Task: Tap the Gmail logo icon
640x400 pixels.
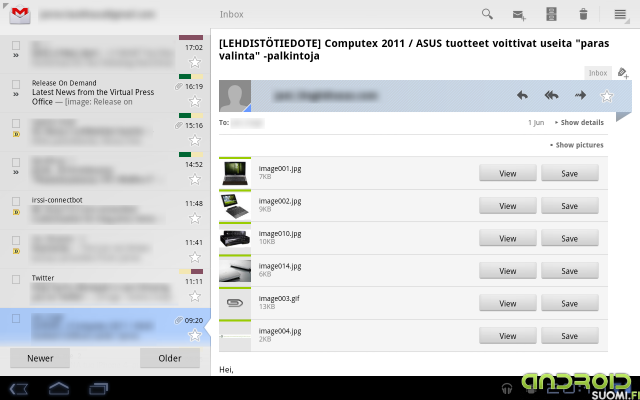Action: pos(20,14)
